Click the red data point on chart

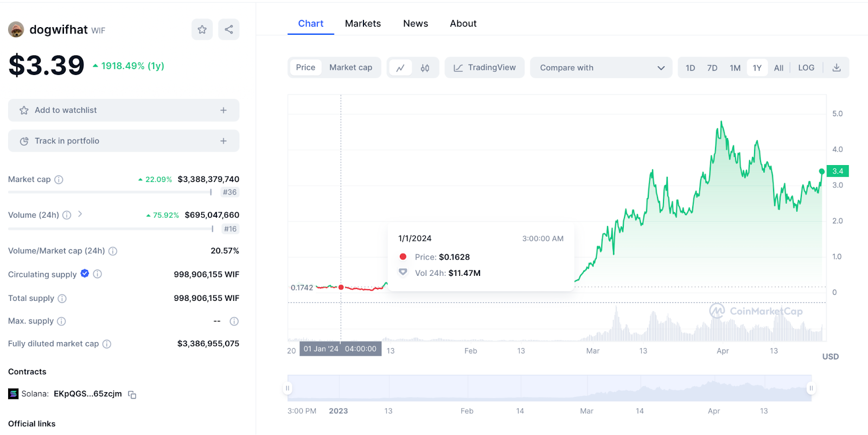click(341, 287)
